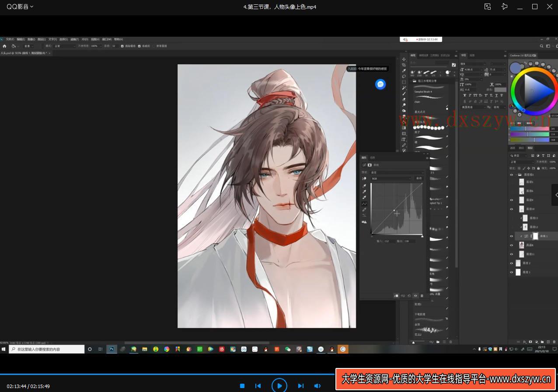Viewport: 558px width, 392px height.
Task: Stop video playback in QQ Player
Action: tap(242, 386)
